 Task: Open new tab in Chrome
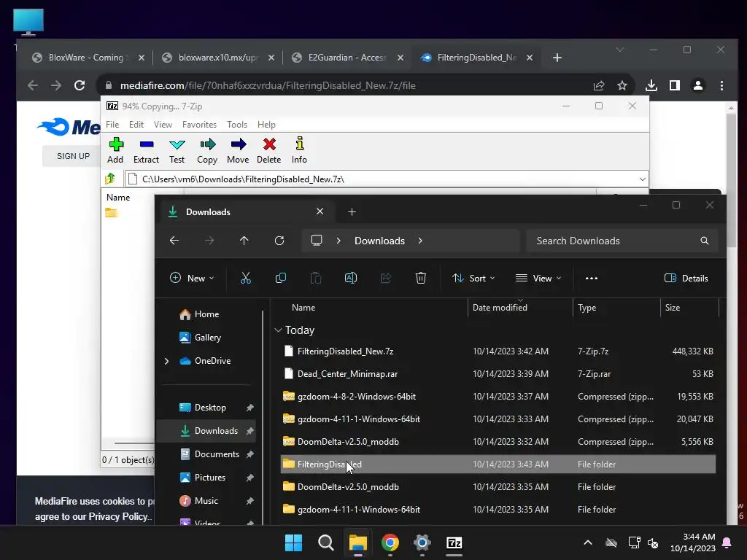(x=557, y=58)
